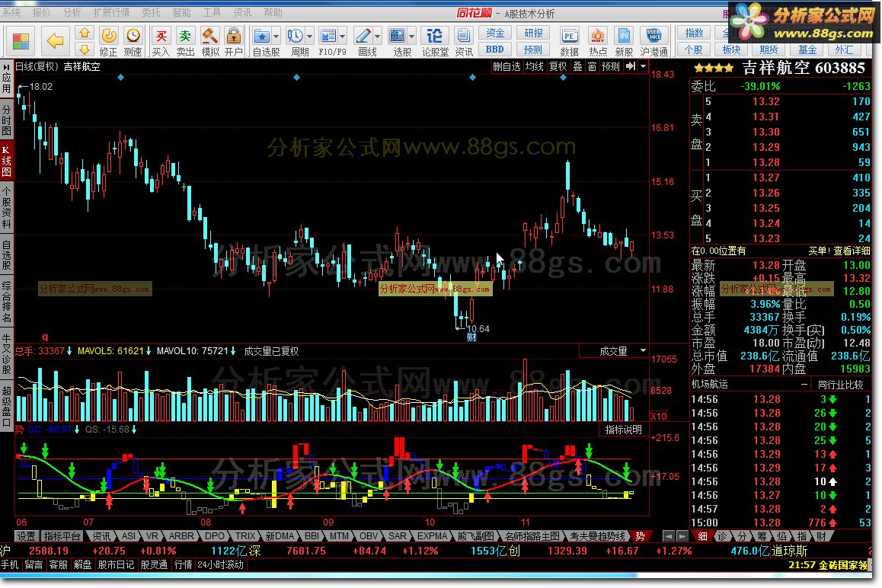Open the 扩展行情 menu

[111, 12]
